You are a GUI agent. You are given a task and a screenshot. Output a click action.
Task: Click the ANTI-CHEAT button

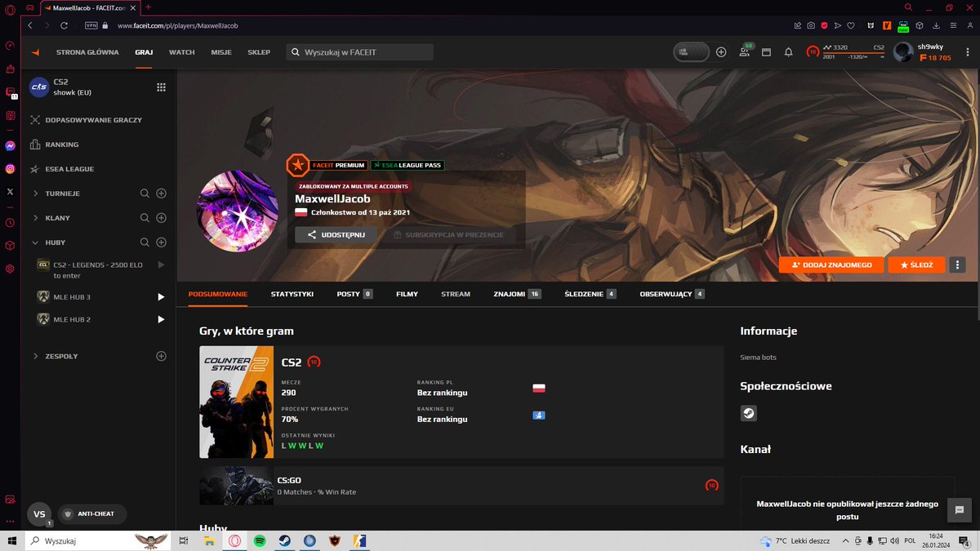[91, 514]
